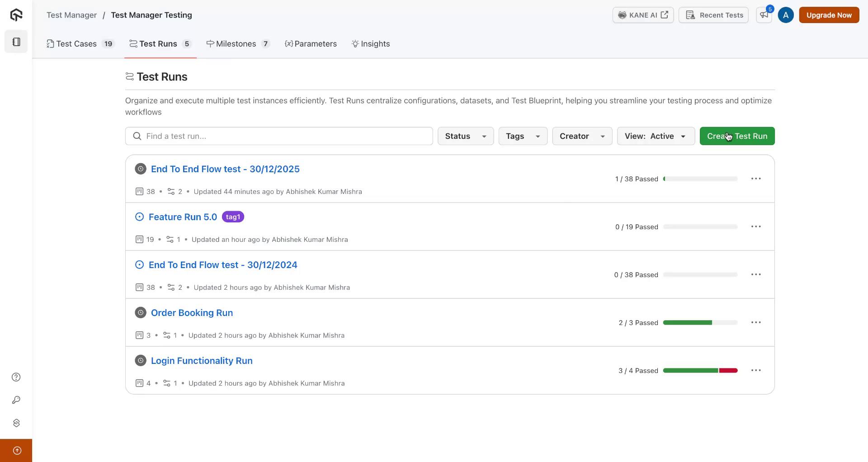Click test case count icon in Login Functionality Run row
The width and height of the screenshot is (868, 462).
click(x=139, y=383)
